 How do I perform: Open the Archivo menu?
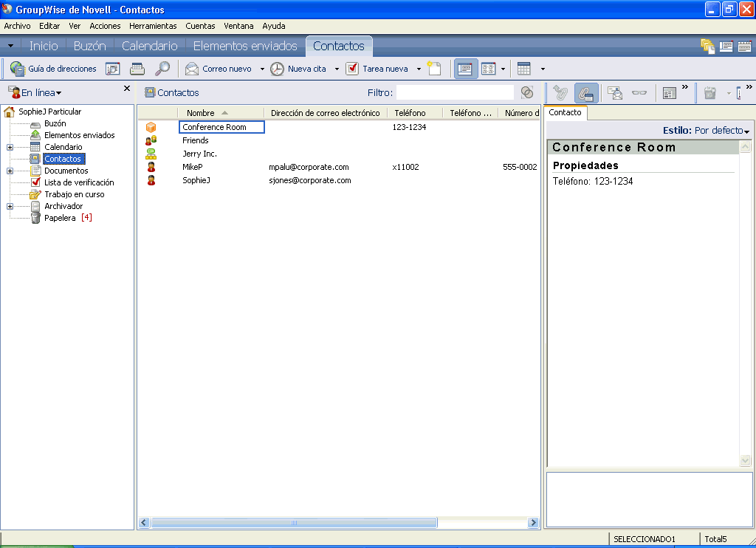18,26
